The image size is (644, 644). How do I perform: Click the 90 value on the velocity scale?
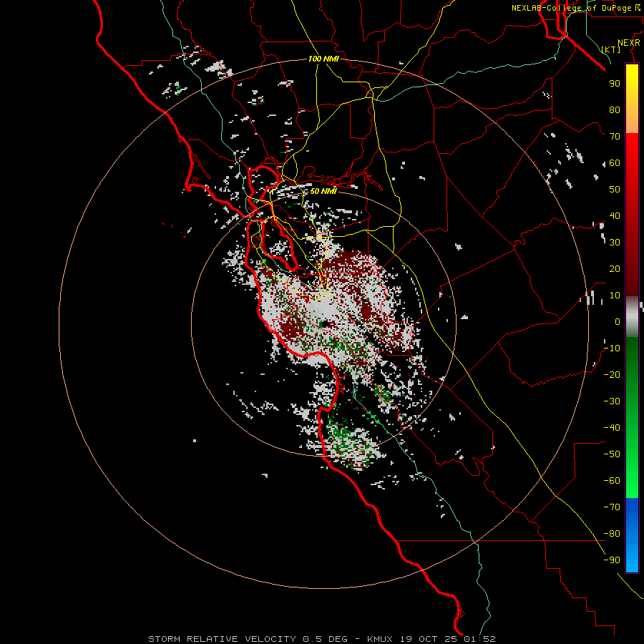(x=615, y=84)
